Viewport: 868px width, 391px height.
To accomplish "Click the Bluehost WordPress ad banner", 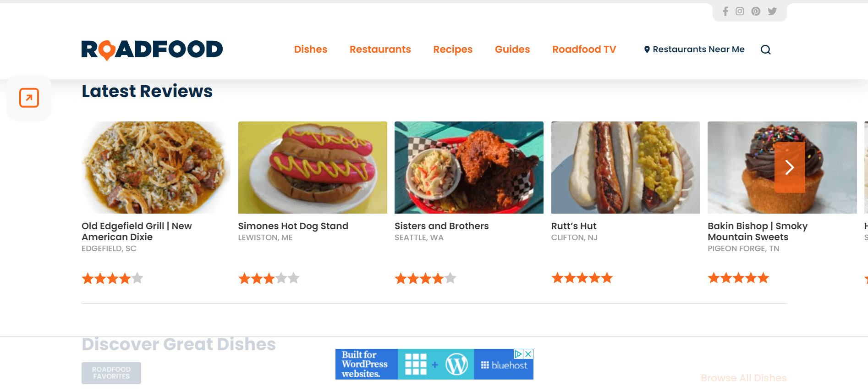I will click(434, 363).
